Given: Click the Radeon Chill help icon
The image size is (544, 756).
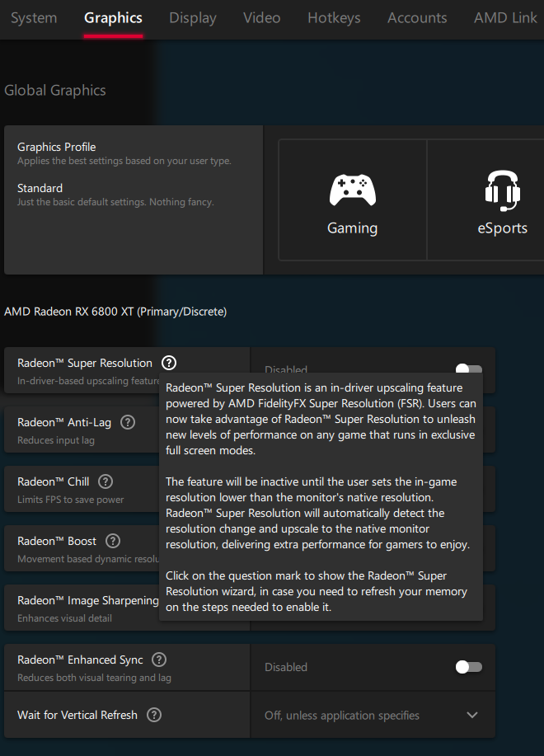Looking at the screenshot, I should pyautogui.click(x=106, y=481).
